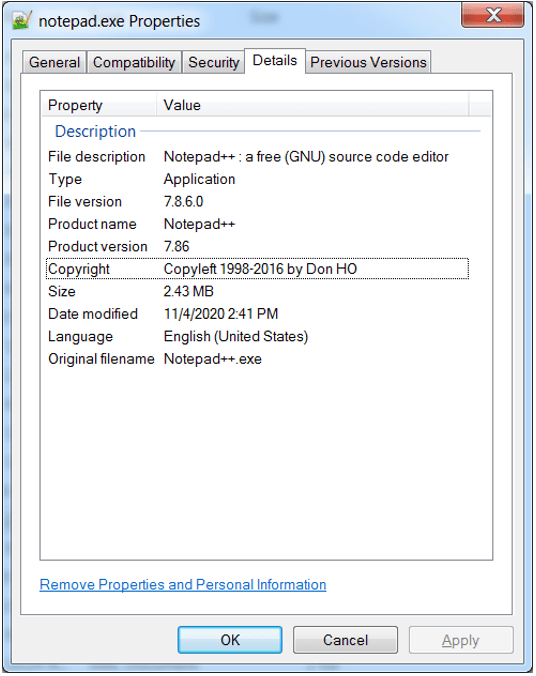Click the Property column header

pyautogui.click(x=99, y=105)
